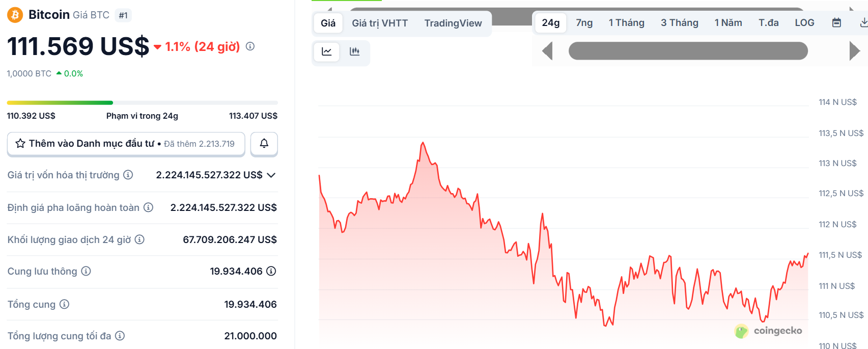Expand the Giá trị vốn hóa thị trường details

[x=271, y=175]
